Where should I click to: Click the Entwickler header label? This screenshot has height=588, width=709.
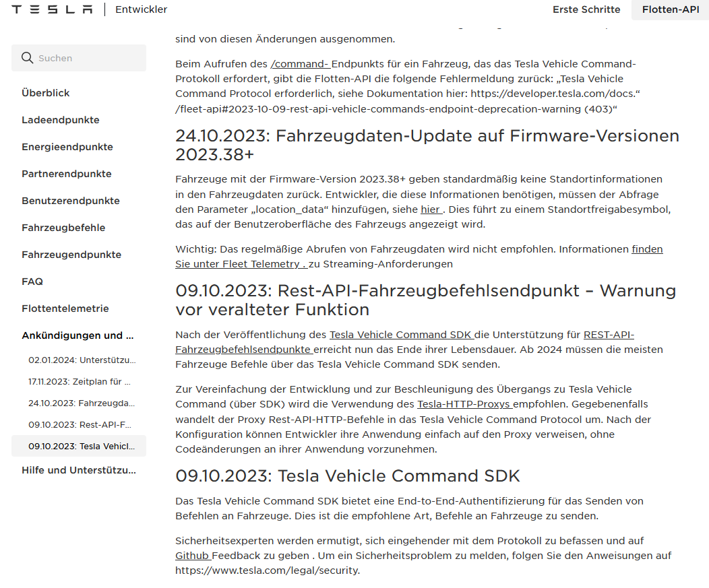(x=141, y=9)
